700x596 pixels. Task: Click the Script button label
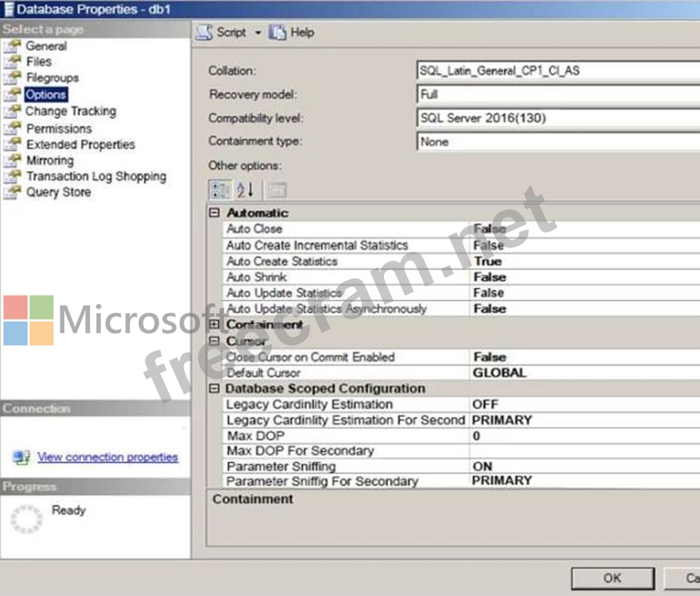click(x=231, y=33)
